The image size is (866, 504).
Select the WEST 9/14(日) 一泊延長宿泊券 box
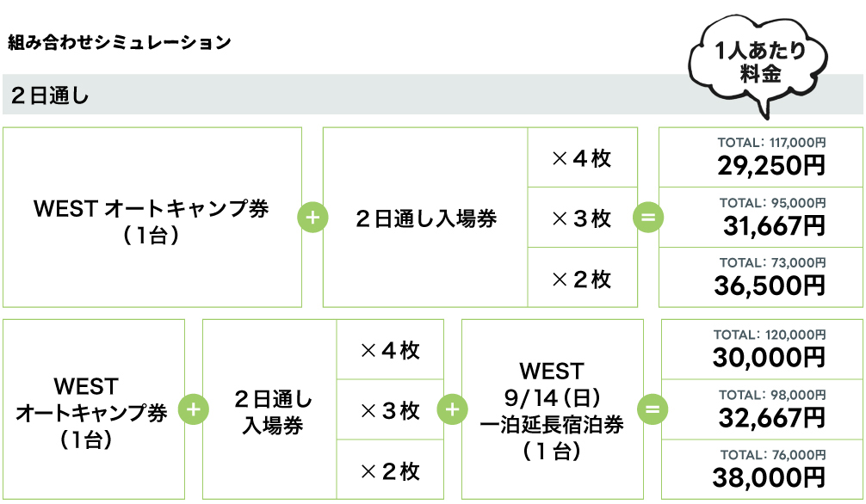553,409
